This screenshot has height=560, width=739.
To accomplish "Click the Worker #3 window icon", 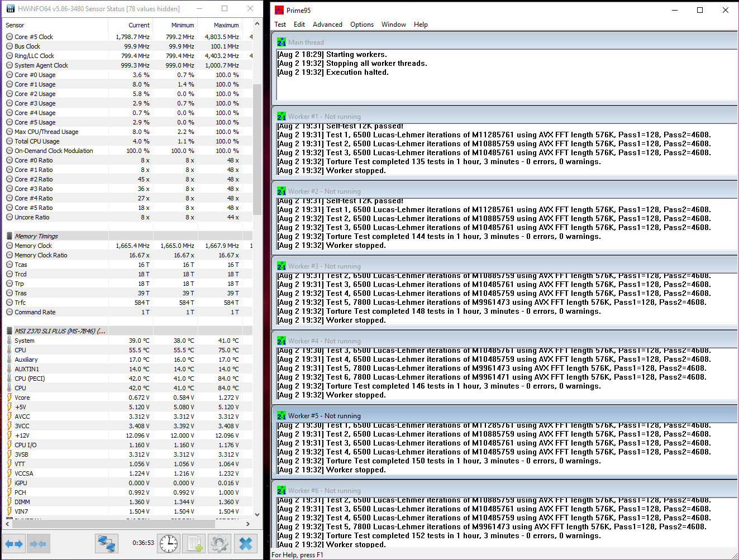I will tap(282, 266).
